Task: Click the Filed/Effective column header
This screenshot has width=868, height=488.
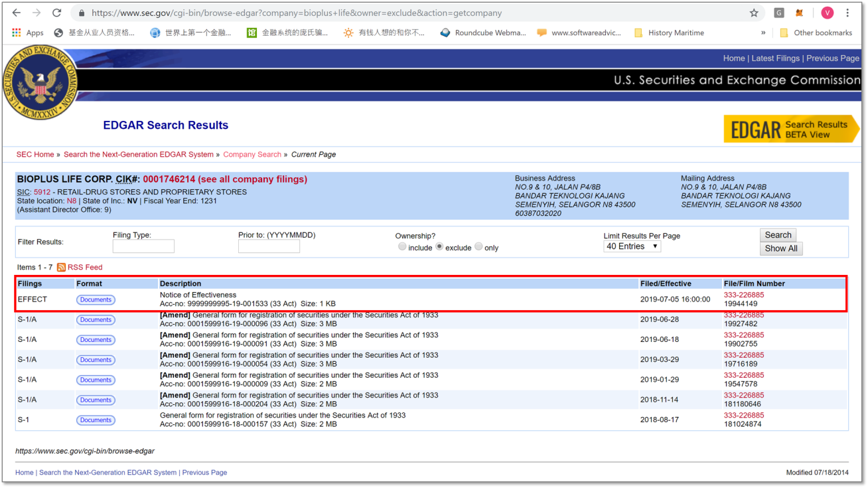Action: 666,284
